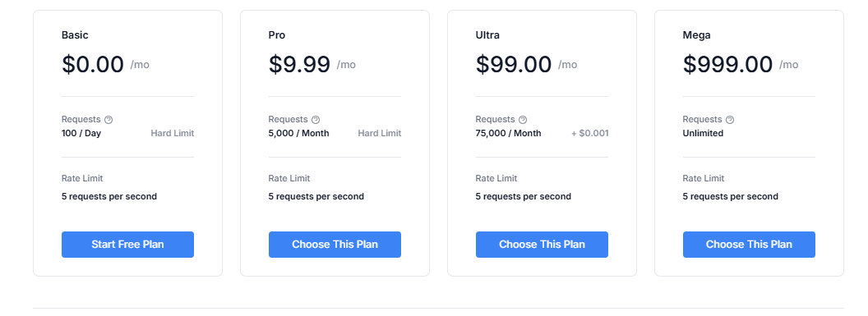Start the free Basic plan
868x316 pixels.
pos(128,245)
